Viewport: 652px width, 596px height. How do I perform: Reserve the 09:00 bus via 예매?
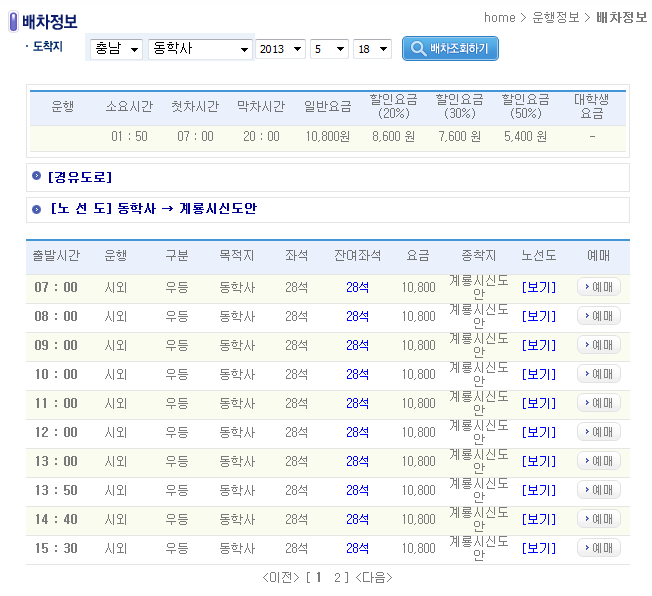coord(598,345)
